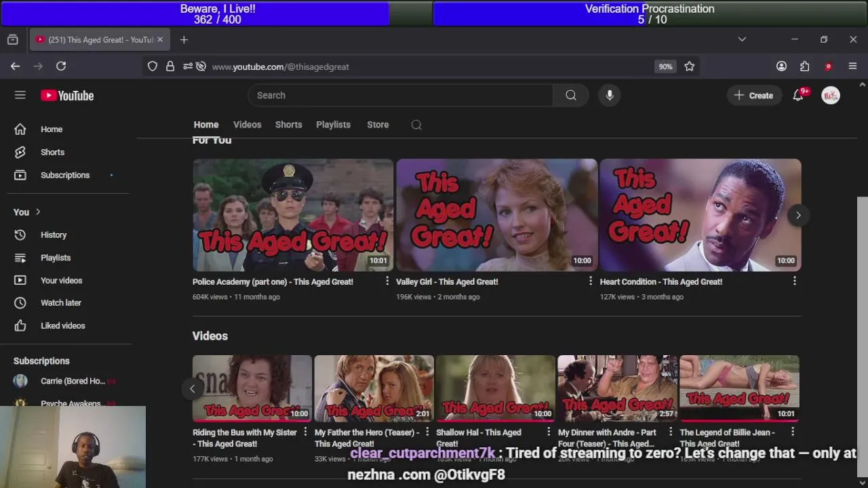
Task: Bookmark this page with the star
Action: pos(690,66)
